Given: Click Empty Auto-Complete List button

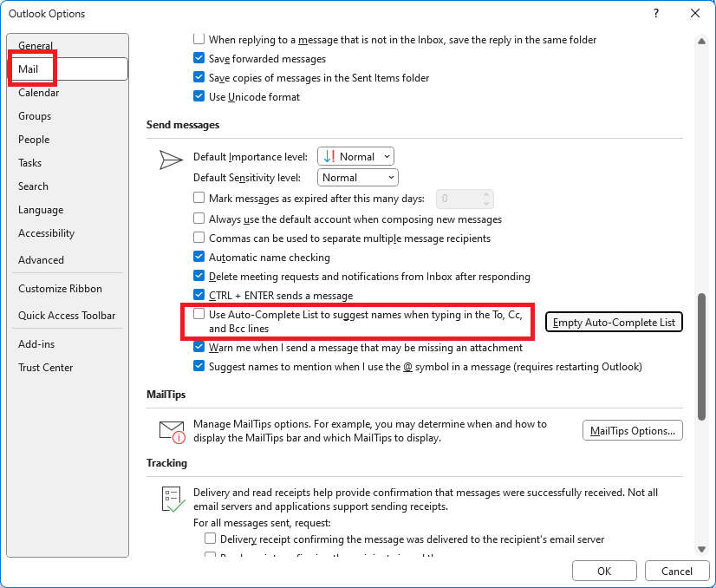Looking at the screenshot, I should [614, 322].
